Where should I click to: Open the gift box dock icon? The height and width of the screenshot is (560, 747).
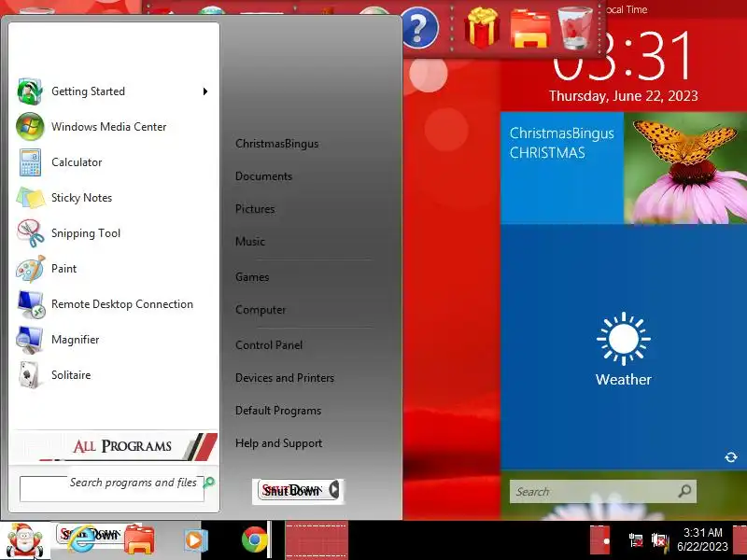482,27
